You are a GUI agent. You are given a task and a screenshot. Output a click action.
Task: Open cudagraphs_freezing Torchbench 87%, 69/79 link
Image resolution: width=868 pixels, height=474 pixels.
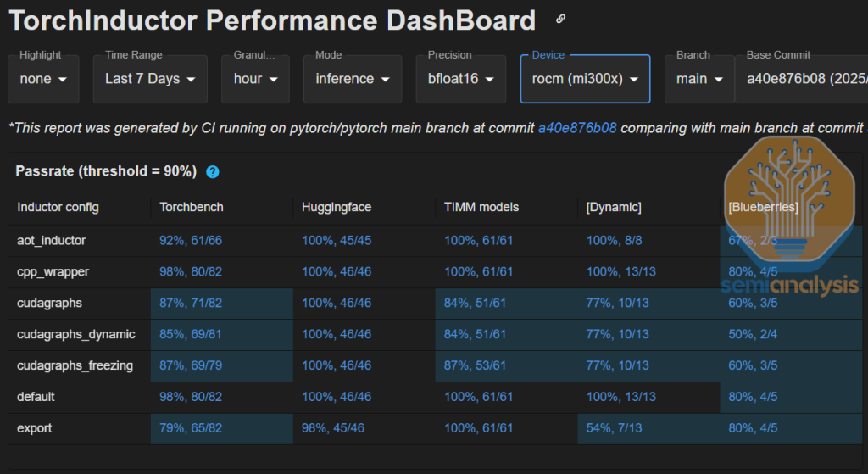tap(191, 365)
